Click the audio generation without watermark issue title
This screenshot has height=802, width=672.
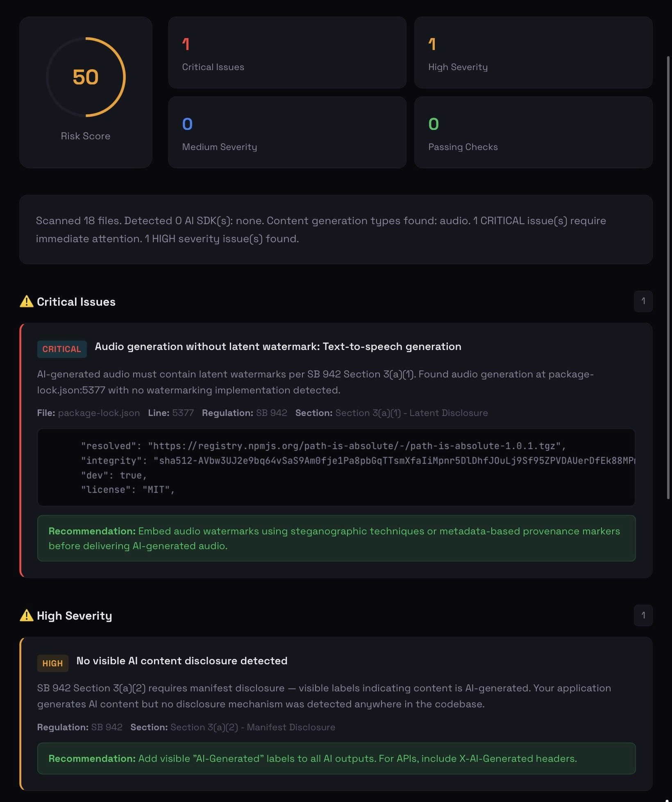click(278, 347)
